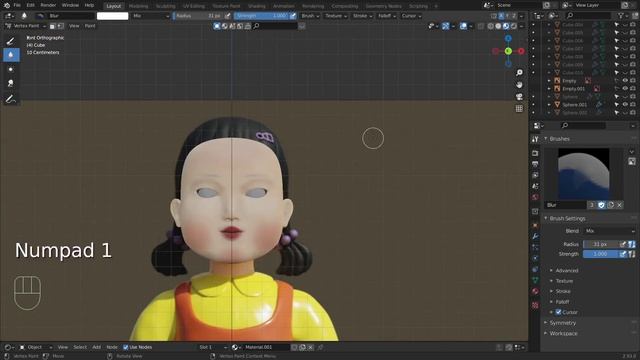The width and height of the screenshot is (640, 360).
Task: Toggle header strength pressure icon
Action: tap(293, 16)
